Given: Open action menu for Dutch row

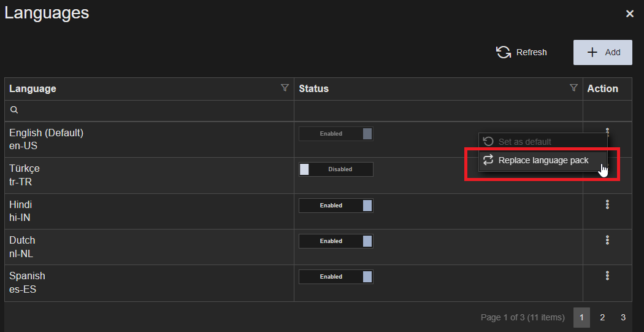Looking at the screenshot, I should (x=607, y=240).
